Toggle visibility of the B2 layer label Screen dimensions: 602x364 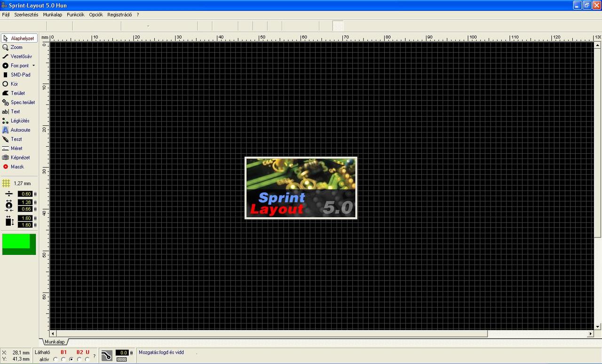point(79,352)
